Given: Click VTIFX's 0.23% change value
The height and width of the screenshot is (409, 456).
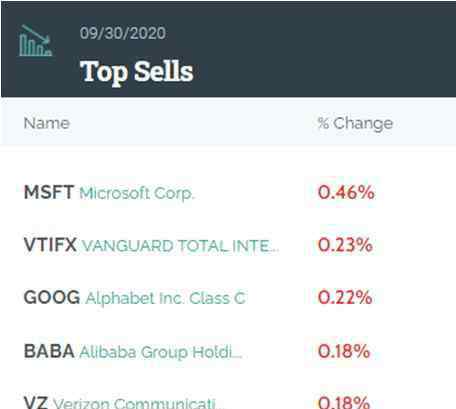Looking at the screenshot, I should tap(345, 245).
